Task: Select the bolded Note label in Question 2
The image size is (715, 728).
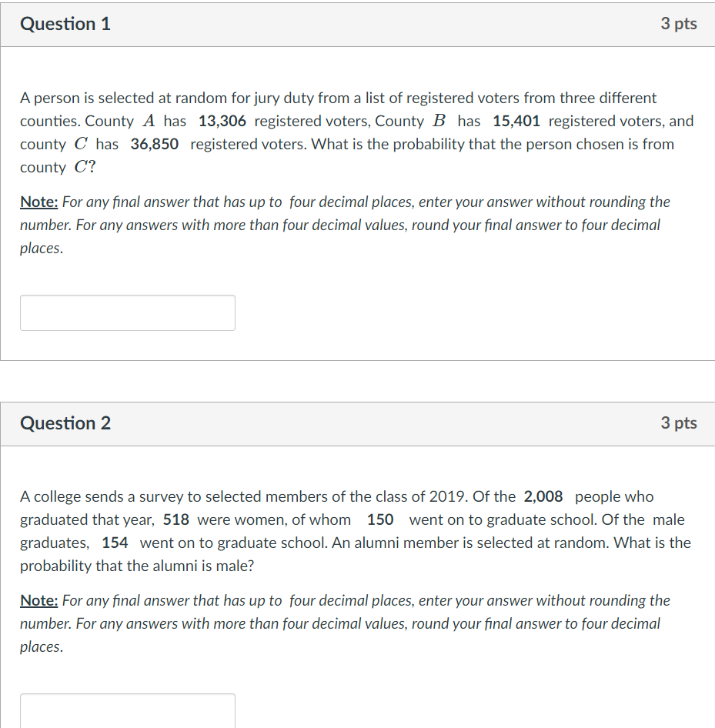Action: pyautogui.click(x=38, y=600)
